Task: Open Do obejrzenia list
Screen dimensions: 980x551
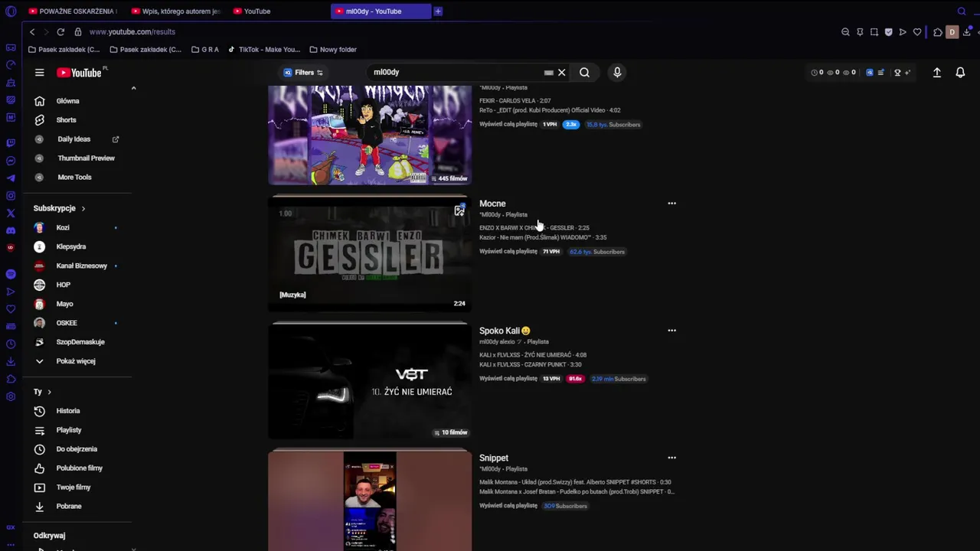Action: pyautogui.click(x=77, y=449)
